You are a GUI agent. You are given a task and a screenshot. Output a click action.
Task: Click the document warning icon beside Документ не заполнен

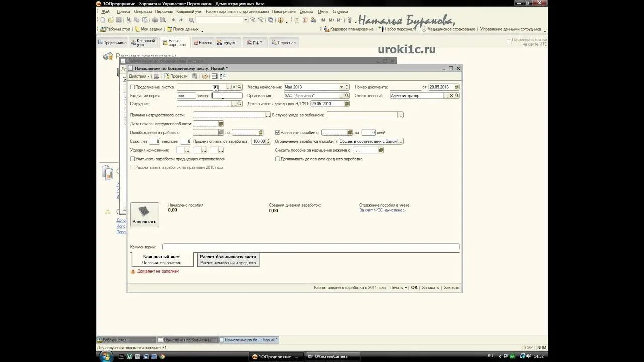point(133,271)
